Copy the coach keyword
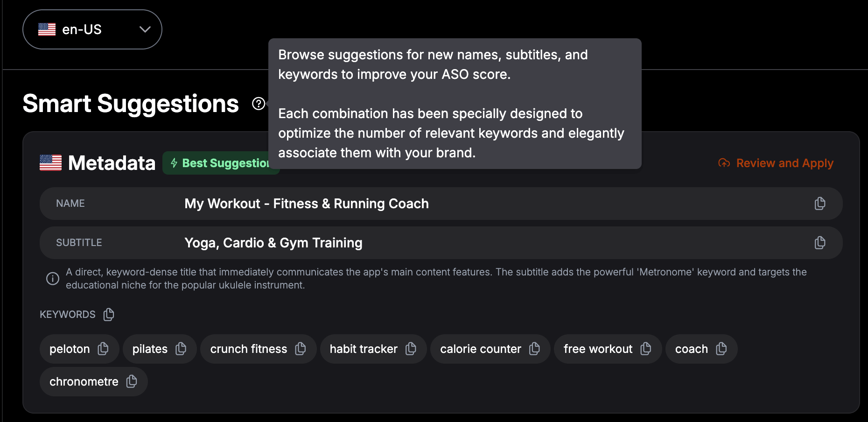The image size is (868, 422). click(x=721, y=349)
